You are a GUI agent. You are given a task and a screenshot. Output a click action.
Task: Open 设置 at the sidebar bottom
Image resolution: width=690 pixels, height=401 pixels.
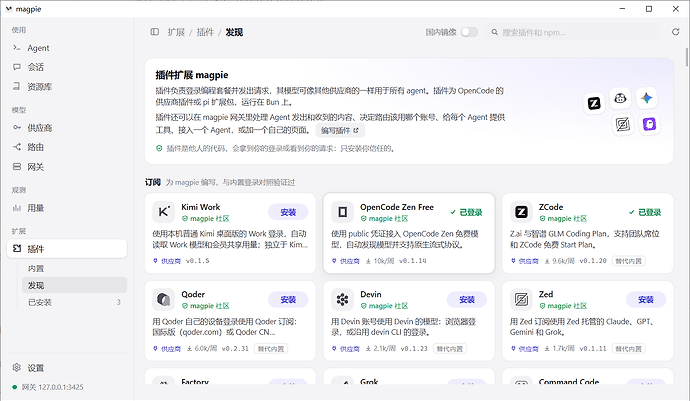[67, 368]
